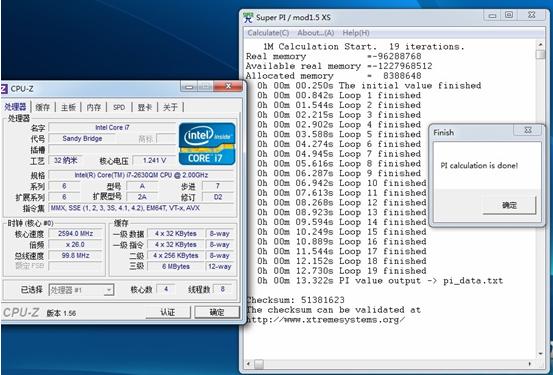Minimize the CPU-Z window
The height and width of the screenshot is (375, 553).
[189, 86]
